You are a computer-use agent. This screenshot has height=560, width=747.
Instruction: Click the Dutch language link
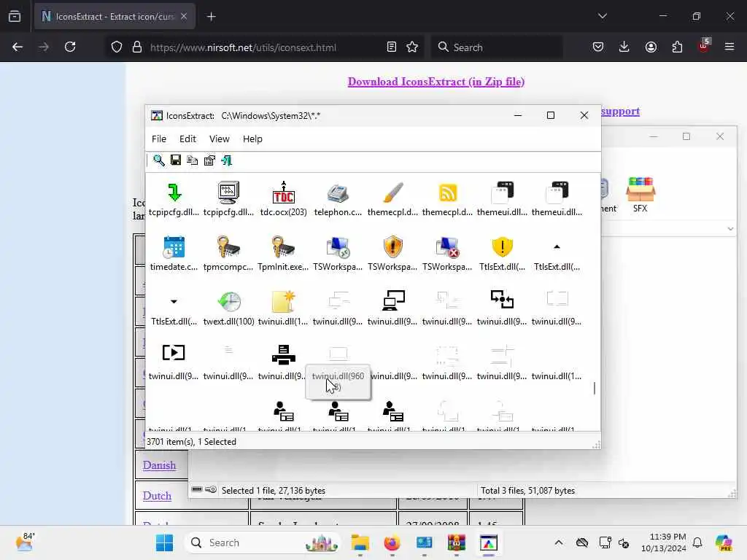pyautogui.click(x=157, y=496)
